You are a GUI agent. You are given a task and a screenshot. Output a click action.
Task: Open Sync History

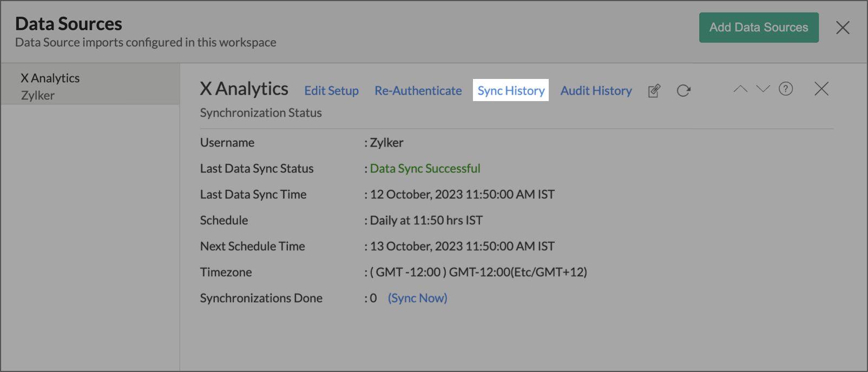(511, 90)
